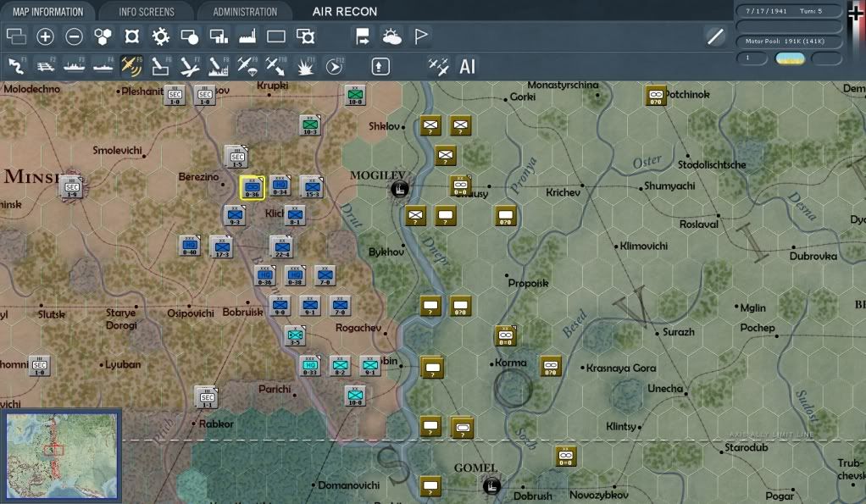The width and height of the screenshot is (866, 504).
Task: Select the F6 bomb on rectangle icon
Action: pos(160,67)
